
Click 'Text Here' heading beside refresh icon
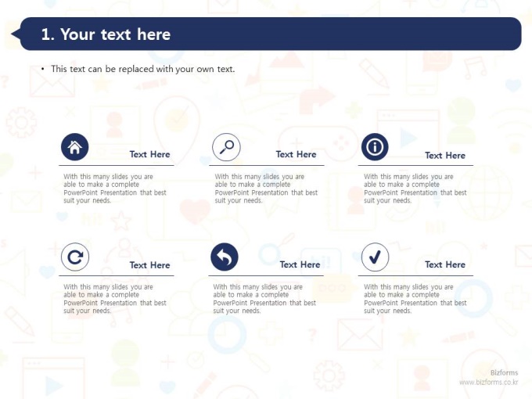click(149, 265)
